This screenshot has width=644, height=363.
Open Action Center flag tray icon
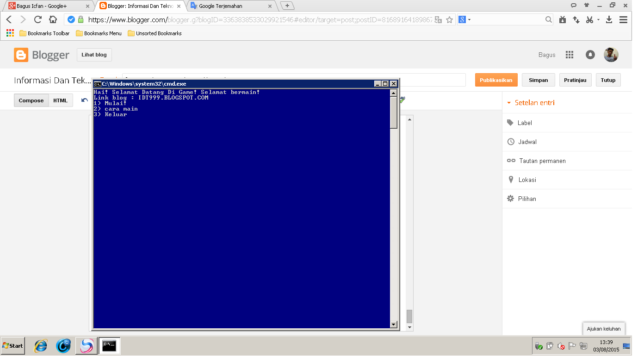pos(572,346)
